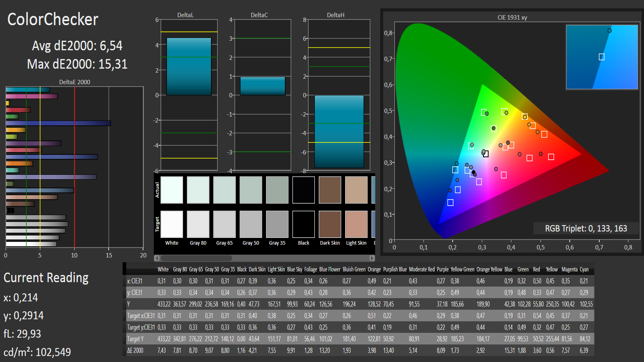Pick the Target Gray 65 swatch
Screen dimensions: 644x362
[x=225, y=224]
